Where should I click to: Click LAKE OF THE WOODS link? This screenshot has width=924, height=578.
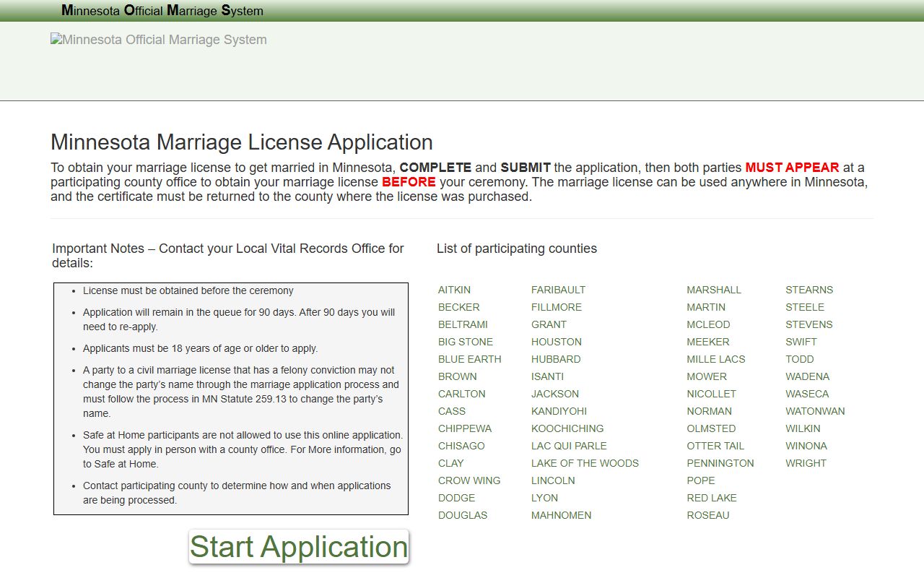585,463
